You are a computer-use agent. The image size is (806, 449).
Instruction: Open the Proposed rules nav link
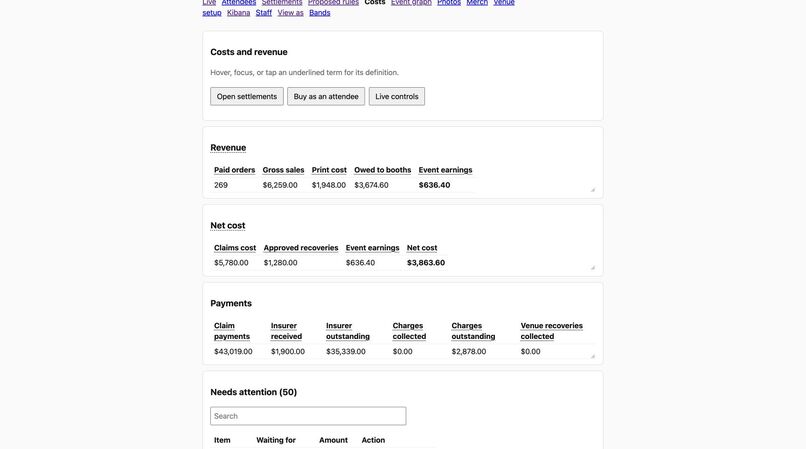point(334,3)
